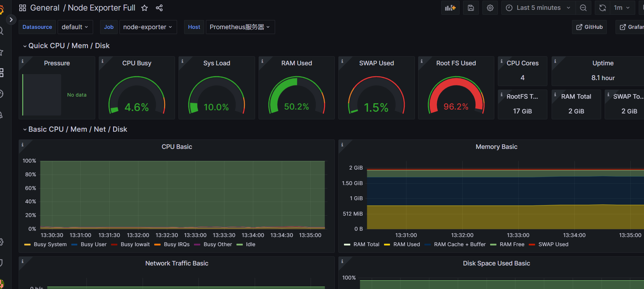The image size is (644, 289).
Task: Toggle Idle series in CPU Basic legend
Action: coord(251,244)
